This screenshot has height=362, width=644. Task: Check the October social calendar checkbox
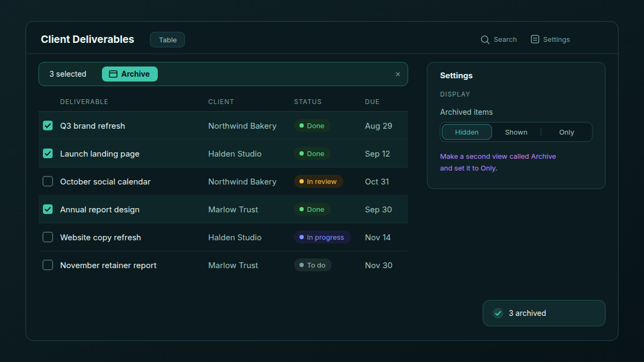point(48,181)
